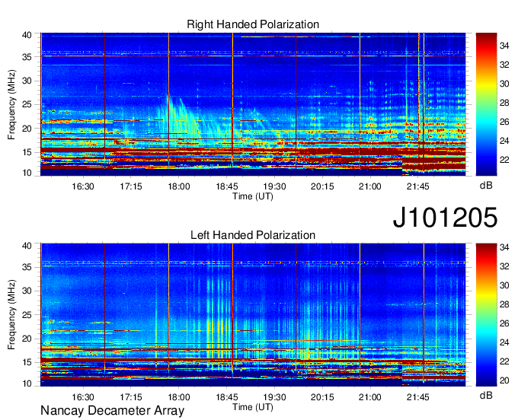Click the Right Handed Polarization colorbar

click(x=486, y=104)
